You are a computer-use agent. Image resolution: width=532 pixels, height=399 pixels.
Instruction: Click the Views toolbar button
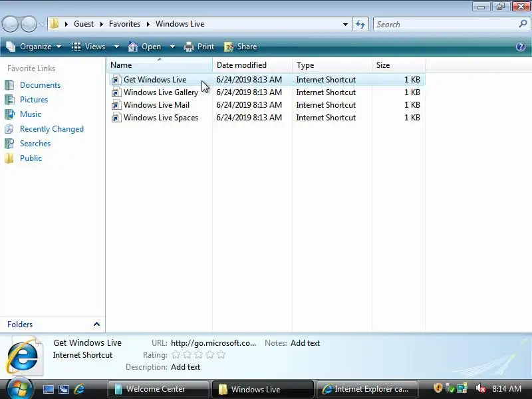(x=89, y=47)
